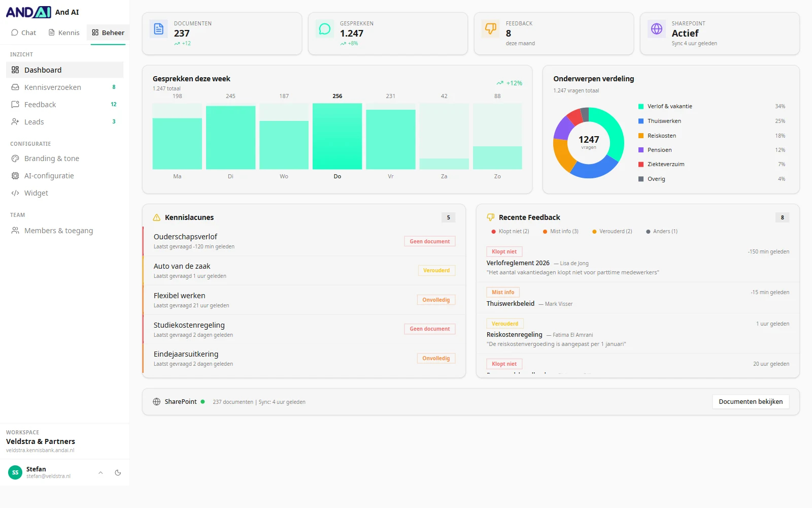Open Leads in the sidebar
The width and height of the screenshot is (812, 508).
[64, 122]
